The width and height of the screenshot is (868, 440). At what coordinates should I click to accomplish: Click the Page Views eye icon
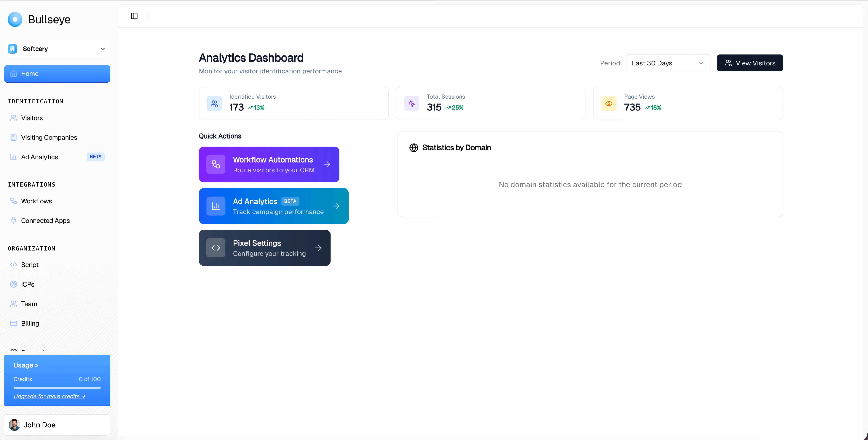(x=609, y=103)
